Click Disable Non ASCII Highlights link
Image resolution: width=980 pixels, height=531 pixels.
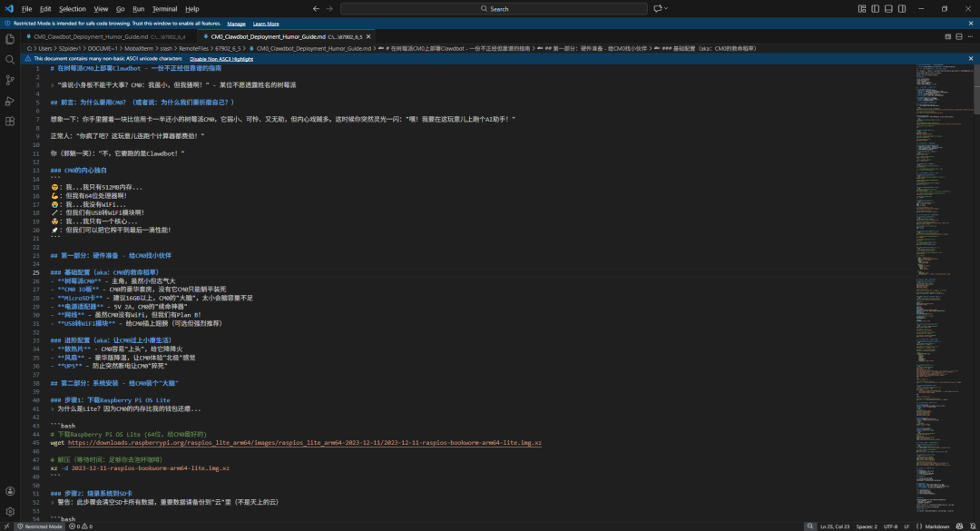[x=221, y=59]
